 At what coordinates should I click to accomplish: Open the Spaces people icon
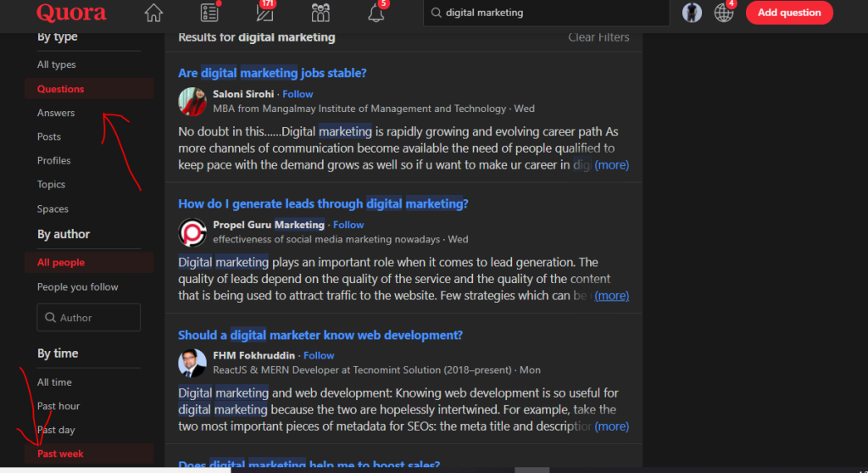[320, 13]
